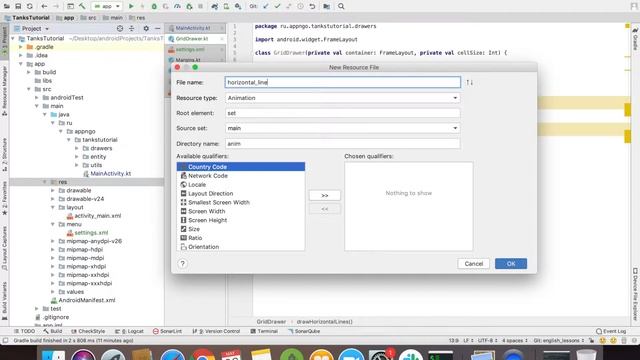
Task: Click the << remove qualifier button
Action: 324,209
